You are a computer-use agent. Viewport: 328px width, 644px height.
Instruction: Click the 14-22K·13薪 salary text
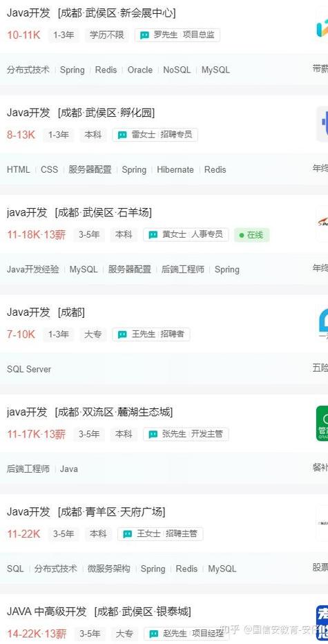tap(37, 634)
